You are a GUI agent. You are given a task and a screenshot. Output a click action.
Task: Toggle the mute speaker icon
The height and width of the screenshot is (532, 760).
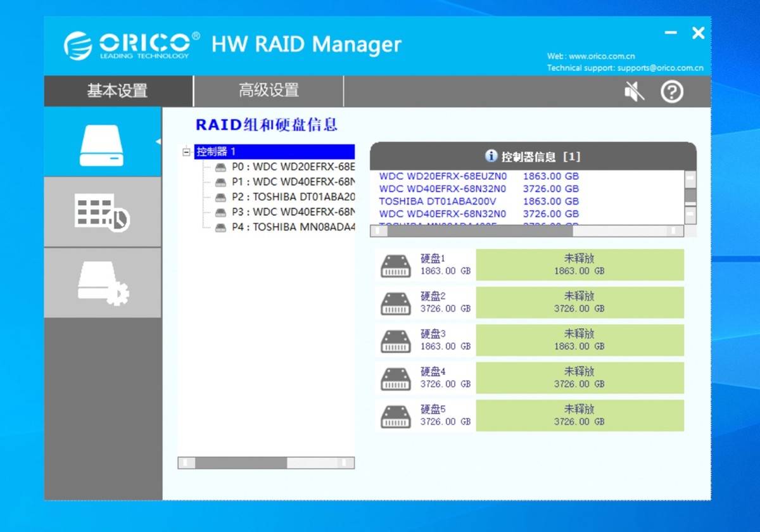click(634, 92)
